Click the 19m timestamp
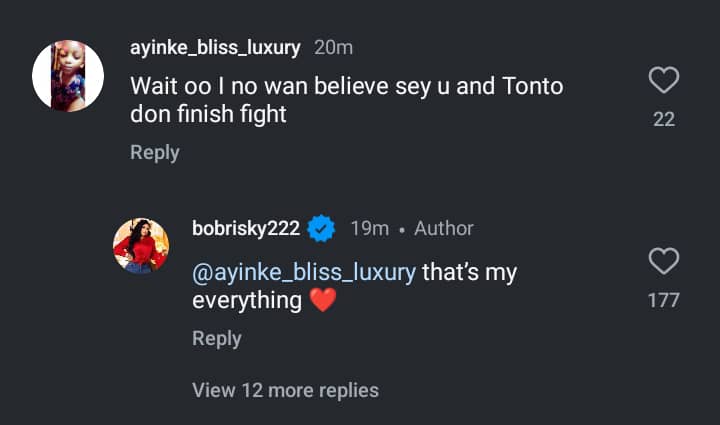 (369, 229)
